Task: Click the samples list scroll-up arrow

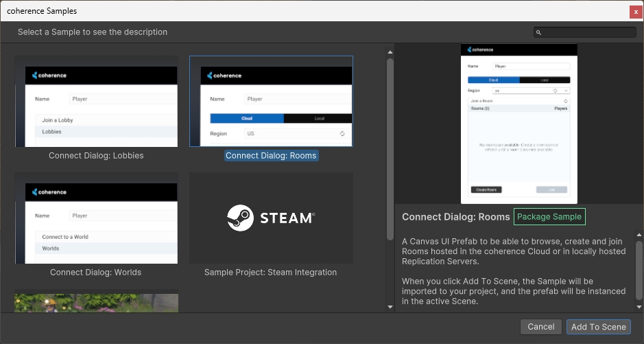Action: click(390, 52)
